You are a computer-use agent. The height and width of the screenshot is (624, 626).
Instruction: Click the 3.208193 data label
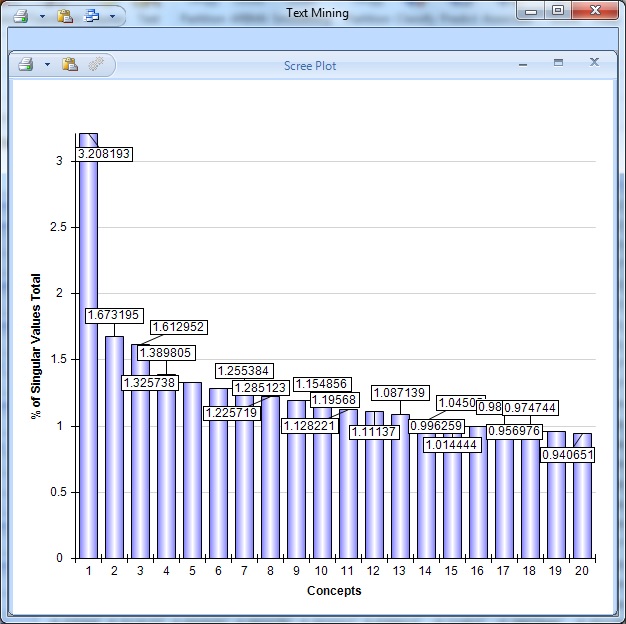104,154
